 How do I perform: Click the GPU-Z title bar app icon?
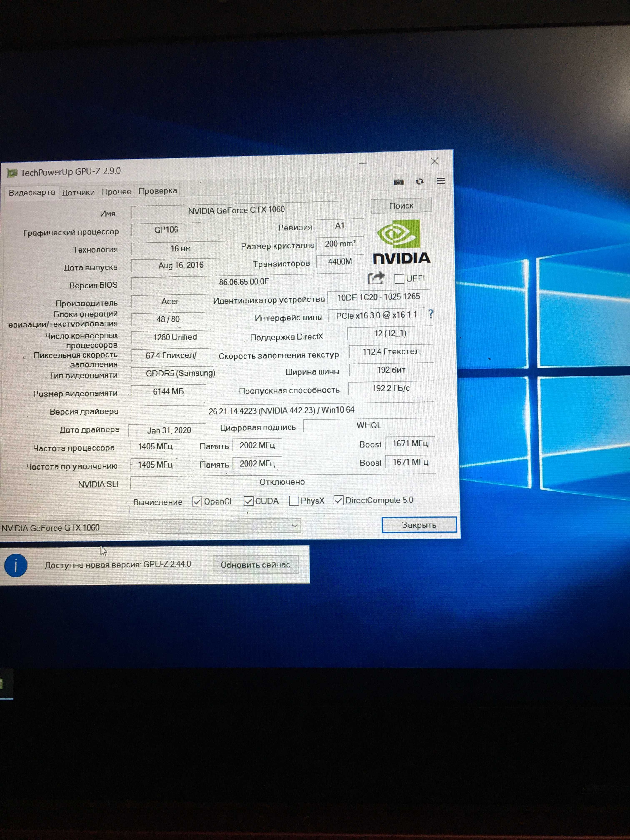coord(12,173)
